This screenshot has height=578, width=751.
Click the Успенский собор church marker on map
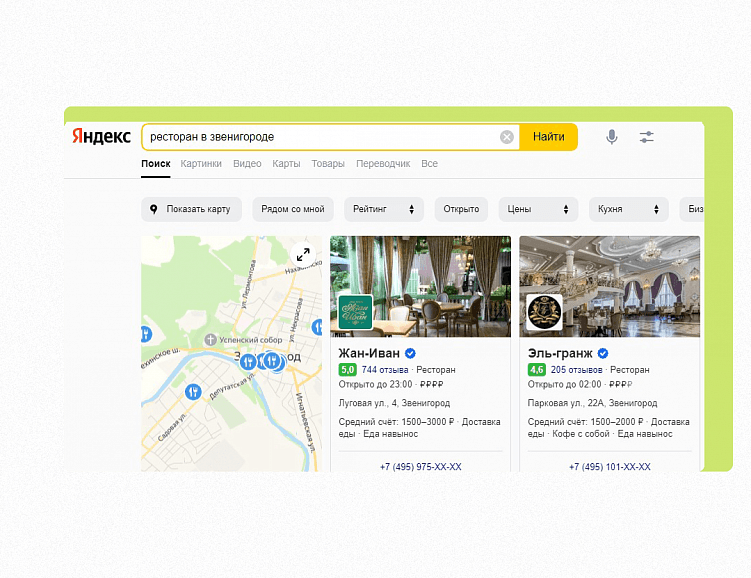tap(210, 340)
